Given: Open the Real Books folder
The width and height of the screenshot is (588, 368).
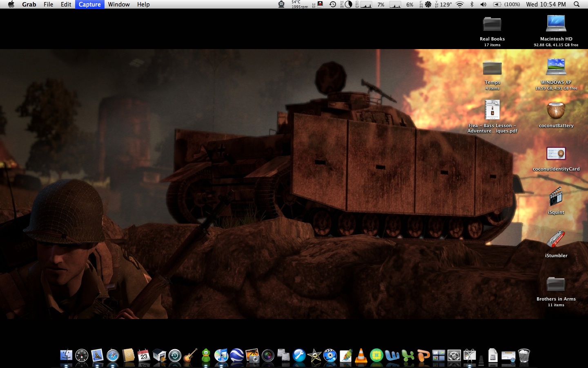Looking at the screenshot, I should (x=492, y=24).
